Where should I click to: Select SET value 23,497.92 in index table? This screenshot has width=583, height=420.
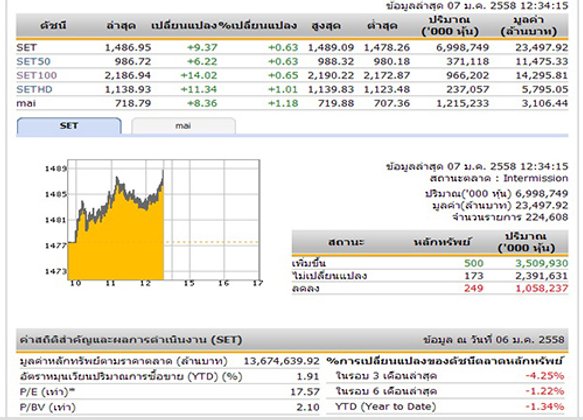(542, 48)
